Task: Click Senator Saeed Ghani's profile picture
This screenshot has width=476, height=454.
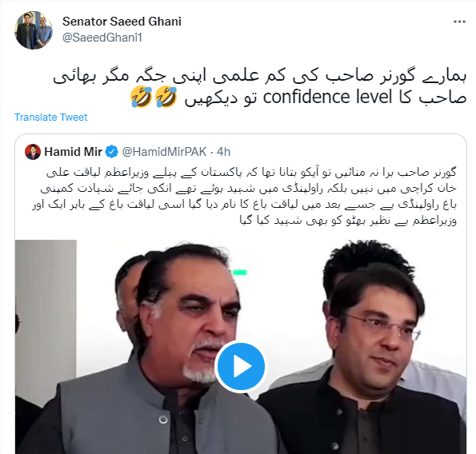Action: click(34, 30)
